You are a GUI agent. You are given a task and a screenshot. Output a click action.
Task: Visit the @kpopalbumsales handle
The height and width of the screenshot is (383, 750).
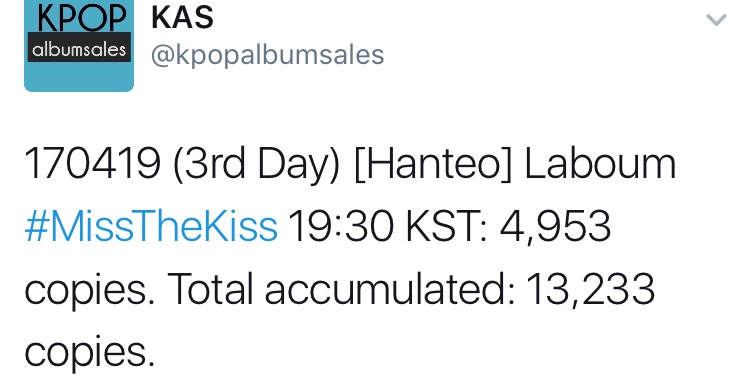(x=268, y=55)
